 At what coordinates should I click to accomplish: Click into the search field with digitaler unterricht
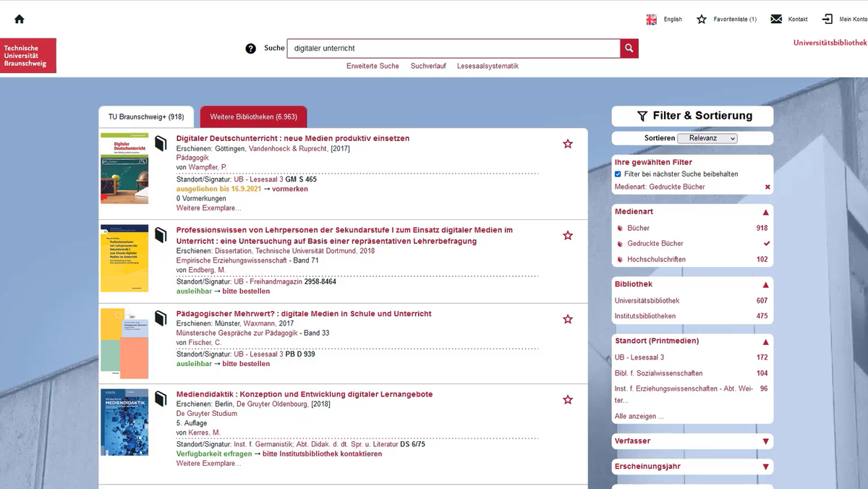pos(454,48)
